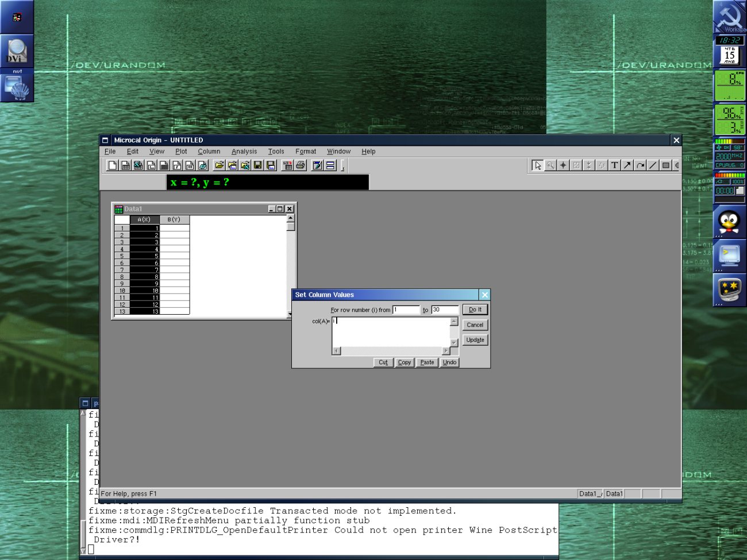Select the A(X) column header
Viewport: 747px width, 560px height.
144,219
